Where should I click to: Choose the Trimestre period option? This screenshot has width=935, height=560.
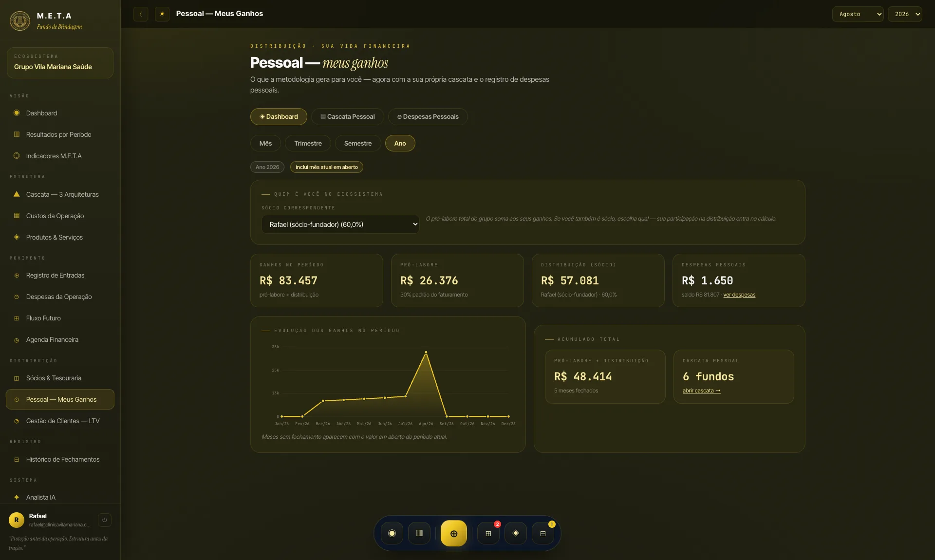308,143
